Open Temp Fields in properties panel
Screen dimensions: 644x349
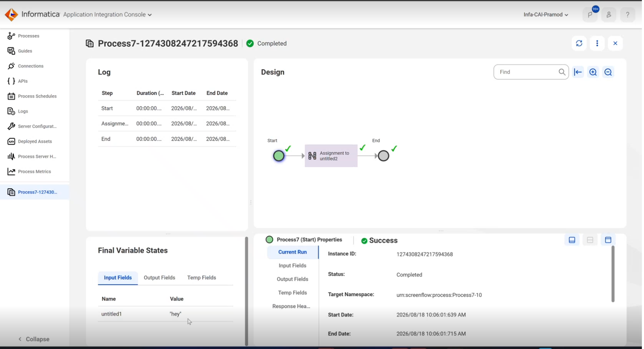pos(292,293)
